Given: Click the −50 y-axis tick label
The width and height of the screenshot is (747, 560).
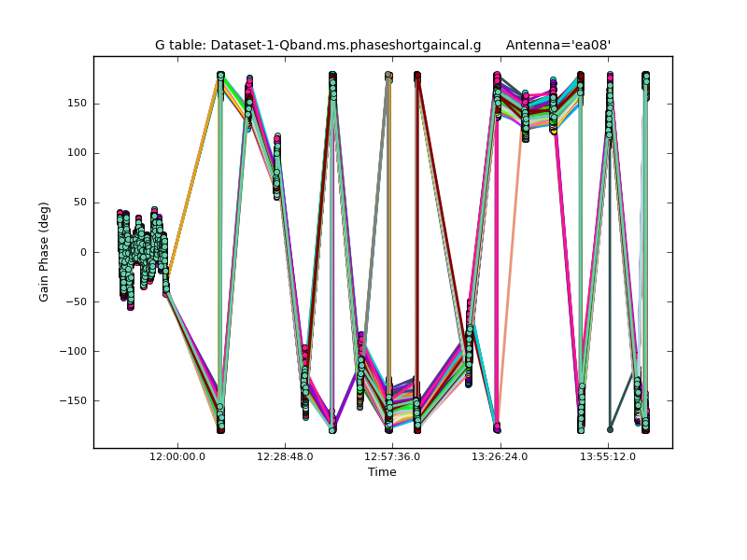Looking at the screenshot, I should tap(77, 301).
